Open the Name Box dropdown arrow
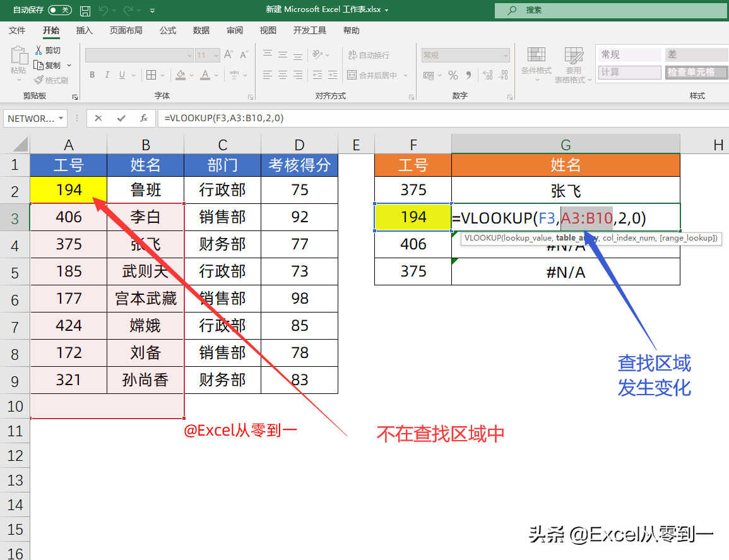 click(x=61, y=118)
